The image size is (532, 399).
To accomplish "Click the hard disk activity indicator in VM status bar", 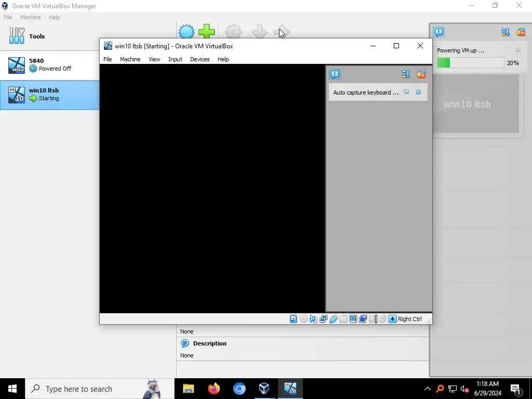I will click(x=294, y=319).
